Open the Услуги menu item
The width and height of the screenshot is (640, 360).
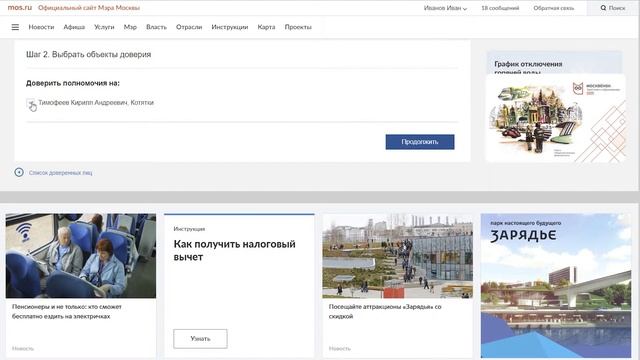104,27
